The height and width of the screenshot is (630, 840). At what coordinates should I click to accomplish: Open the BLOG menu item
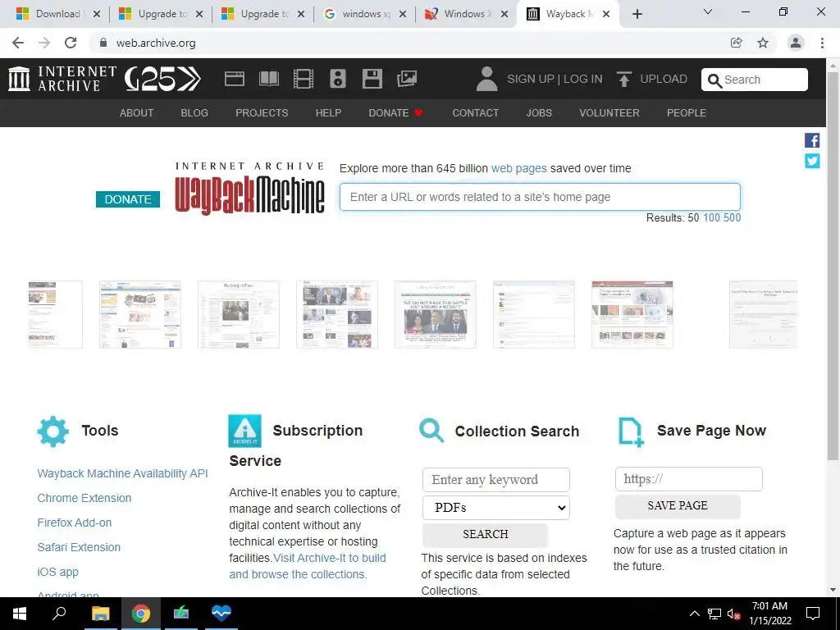click(194, 113)
